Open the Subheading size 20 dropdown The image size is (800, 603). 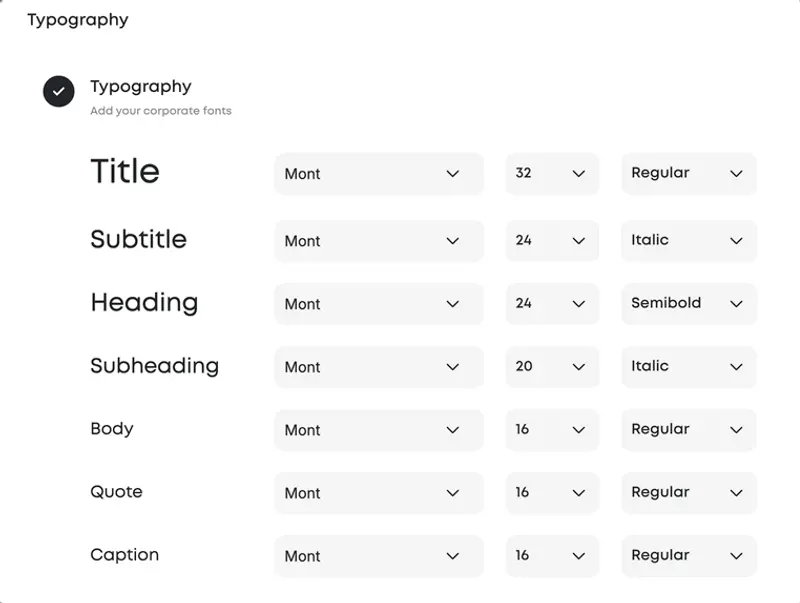[x=552, y=367]
